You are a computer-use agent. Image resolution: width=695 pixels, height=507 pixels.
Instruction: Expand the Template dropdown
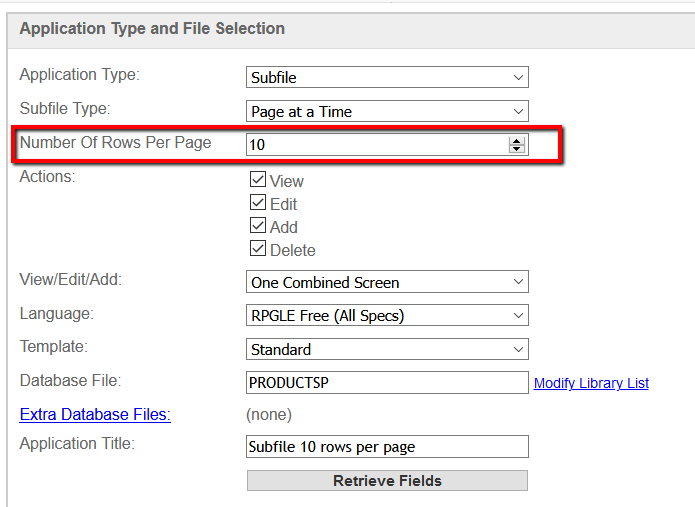[387, 349]
